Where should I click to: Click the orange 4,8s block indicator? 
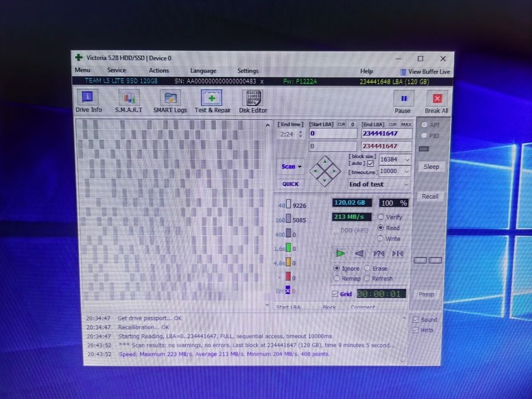[x=288, y=262]
